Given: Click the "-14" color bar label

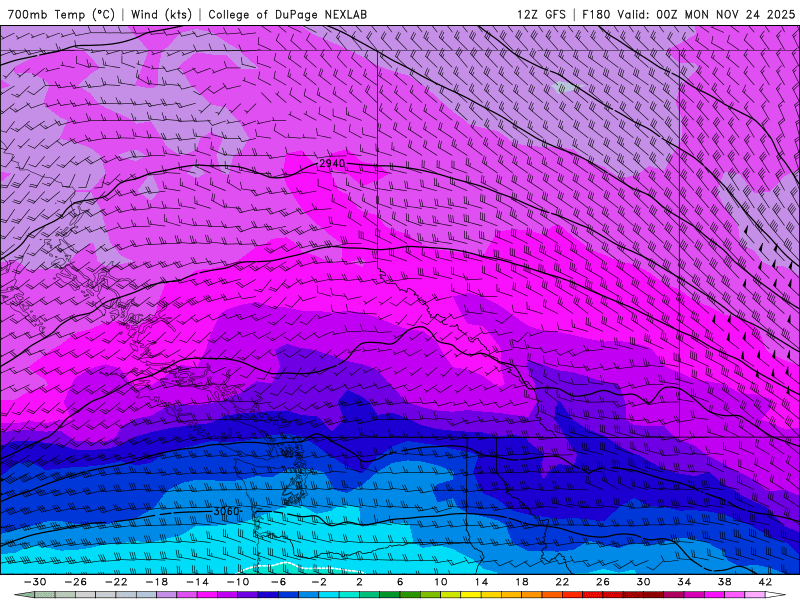Looking at the screenshot, I should pos(197,582).
